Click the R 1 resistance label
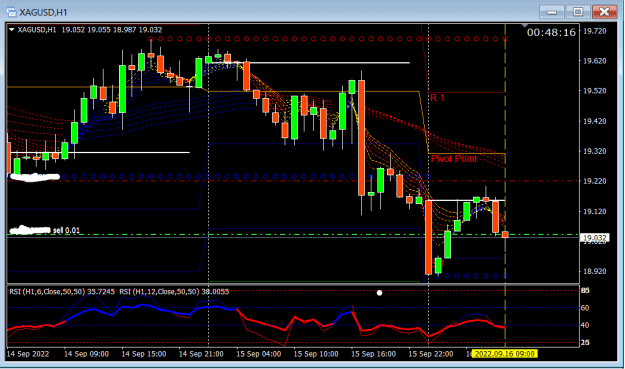Viewport: 625px width, 369px height. click(x=437, y=98)
